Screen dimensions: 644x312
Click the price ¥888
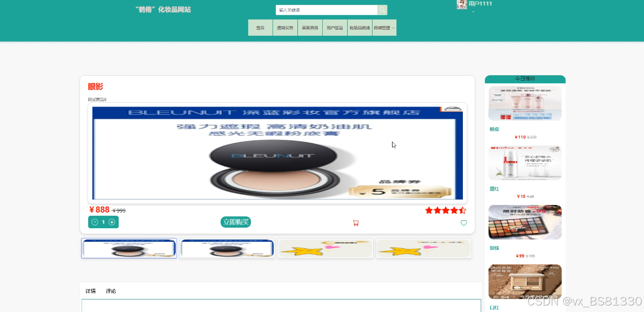[x=99, y=210]
